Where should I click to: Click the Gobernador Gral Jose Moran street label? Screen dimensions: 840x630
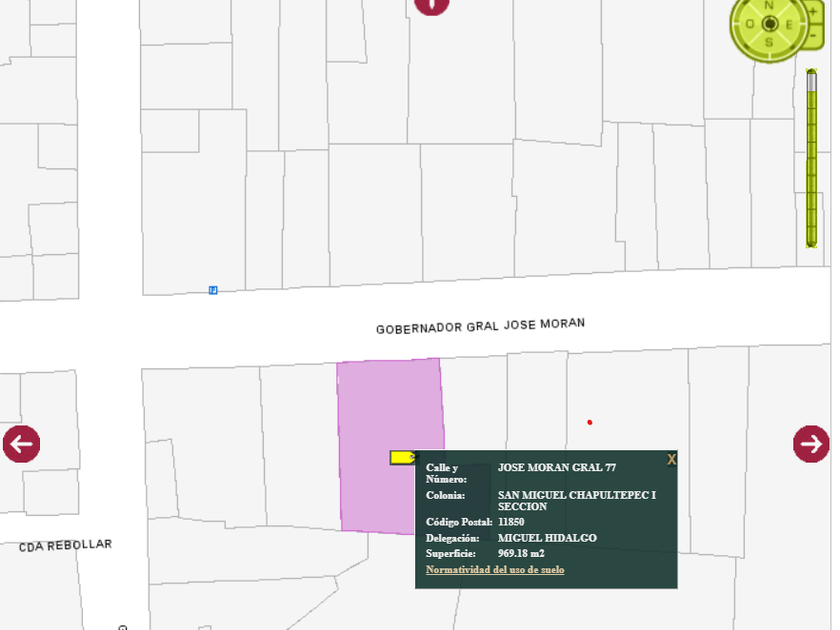tap(481, 326)
